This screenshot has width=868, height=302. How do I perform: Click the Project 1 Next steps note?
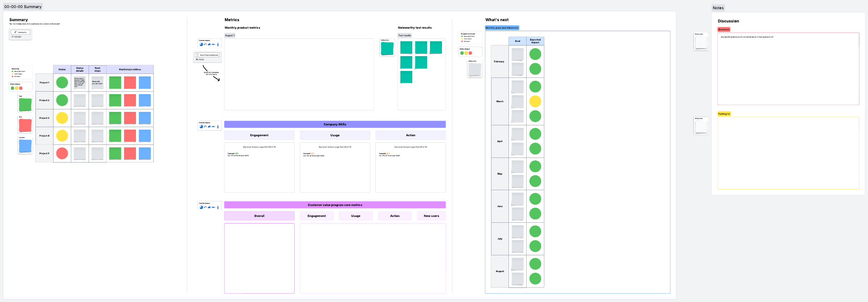[97, 83]
